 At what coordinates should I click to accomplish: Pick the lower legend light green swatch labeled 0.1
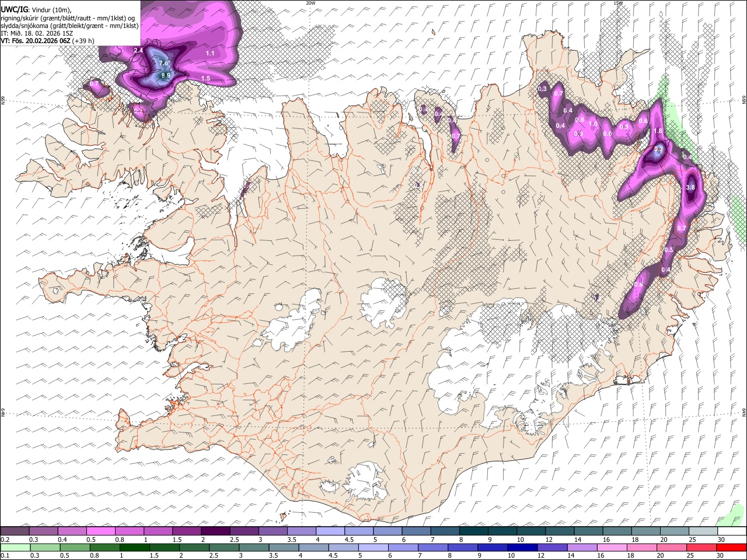[x=15, y=547]
